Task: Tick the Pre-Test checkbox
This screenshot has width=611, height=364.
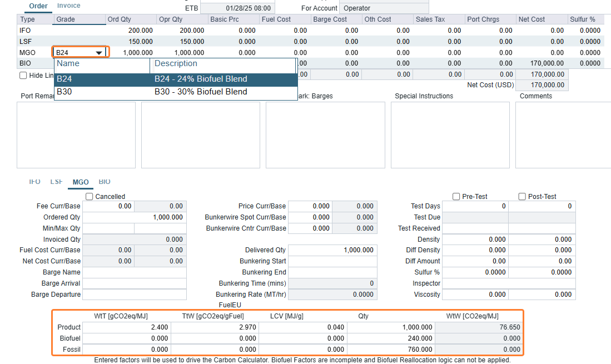Action: [456, 197]
